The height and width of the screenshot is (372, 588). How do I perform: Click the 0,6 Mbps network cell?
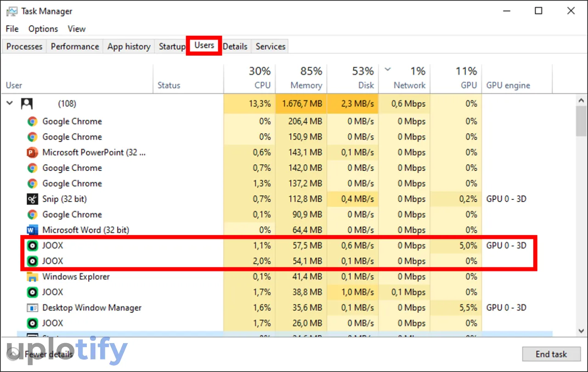(x=404, y=104)
